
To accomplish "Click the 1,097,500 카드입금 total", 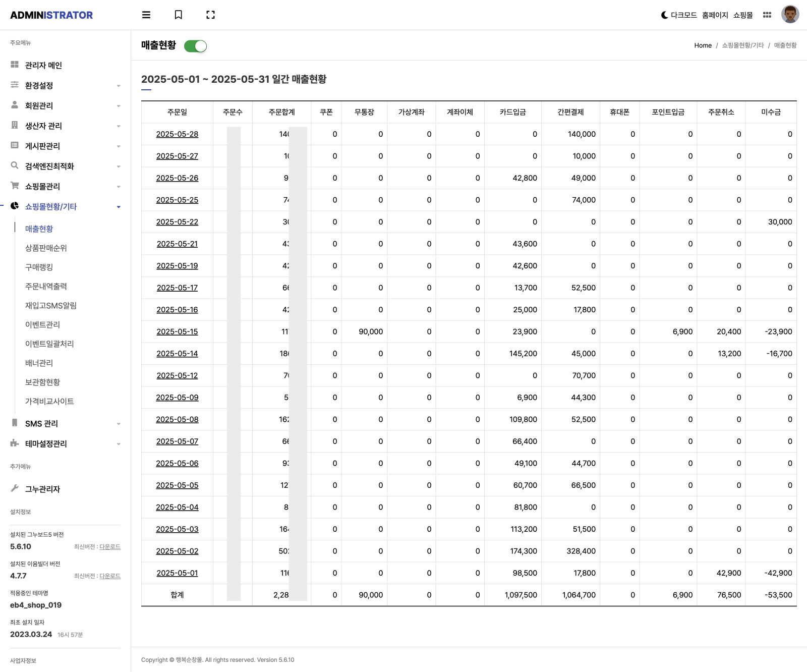I will coord(521,595).
